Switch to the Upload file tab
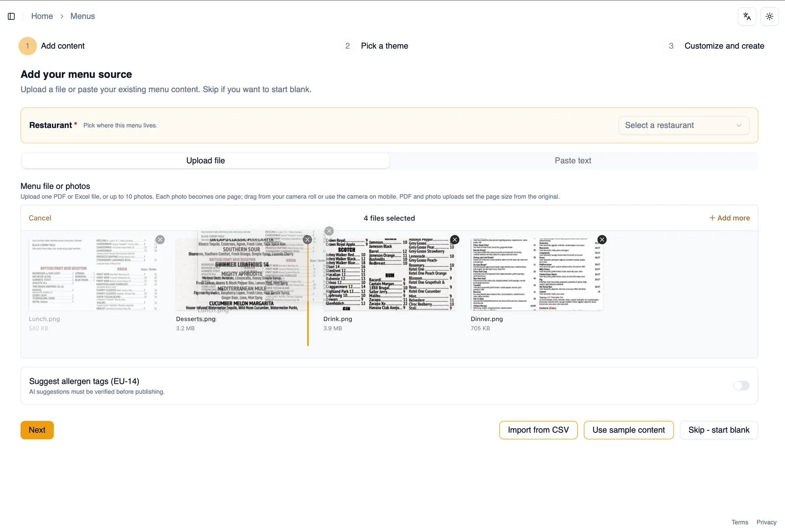785x532 pixels. pyautogui.click(x=206, y=161)
